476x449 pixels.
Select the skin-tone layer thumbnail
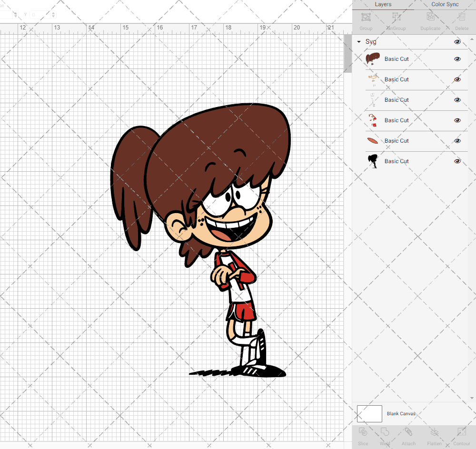pos(373,79)
